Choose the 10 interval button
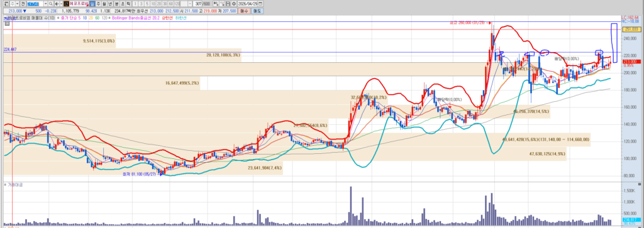 tap(153, 4)
